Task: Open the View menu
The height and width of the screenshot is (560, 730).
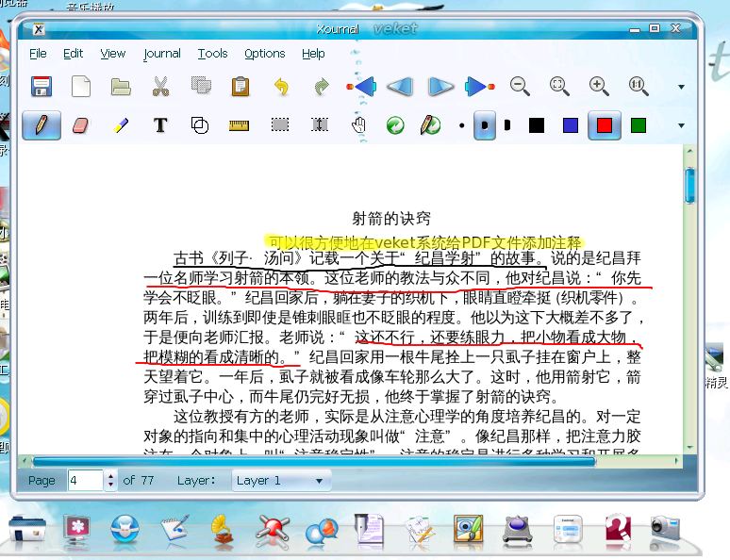Action: pos(112,54)
